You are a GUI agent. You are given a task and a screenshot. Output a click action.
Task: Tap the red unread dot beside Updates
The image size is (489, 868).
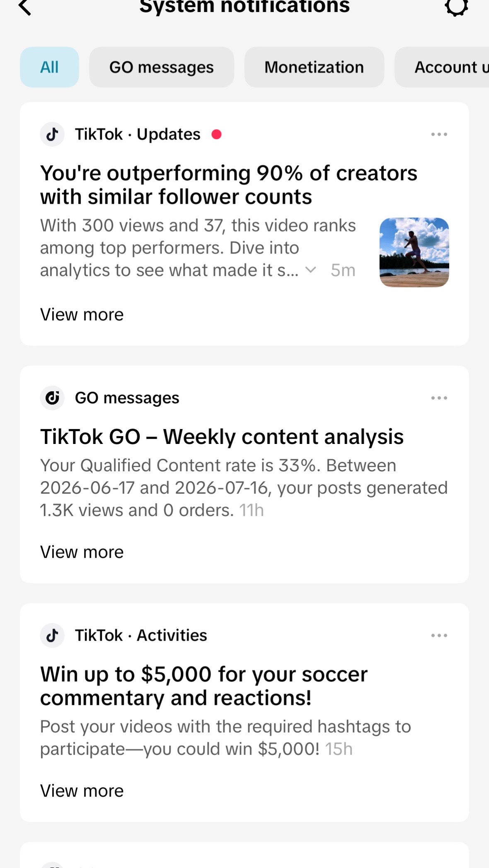click(x=216, y=134)
